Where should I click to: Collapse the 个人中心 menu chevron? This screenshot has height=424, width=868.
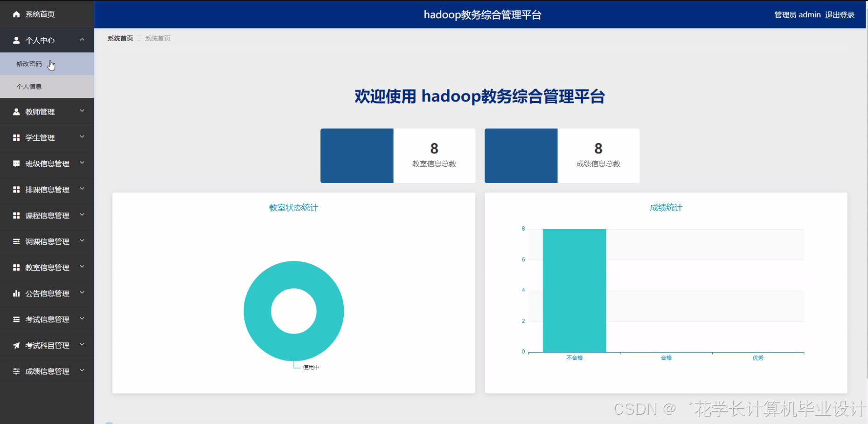click(x=83, y=40)
